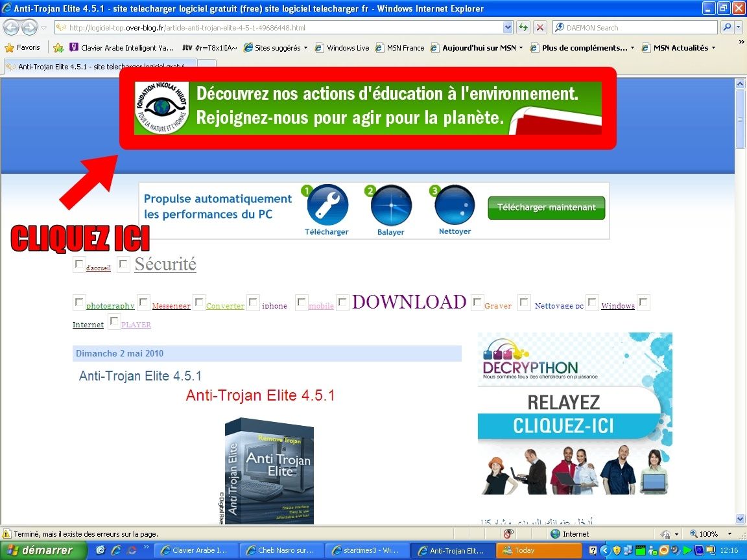
Task: Click the browser Forward arrow button
Action: 30,28
